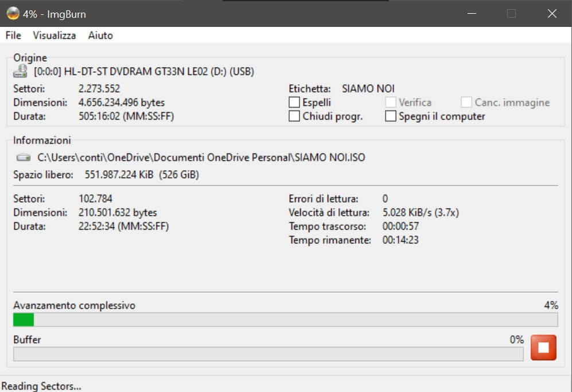This screenshot has height=392, width=572.
Task: Enable the Espelli checkbox
Action: 294,103
